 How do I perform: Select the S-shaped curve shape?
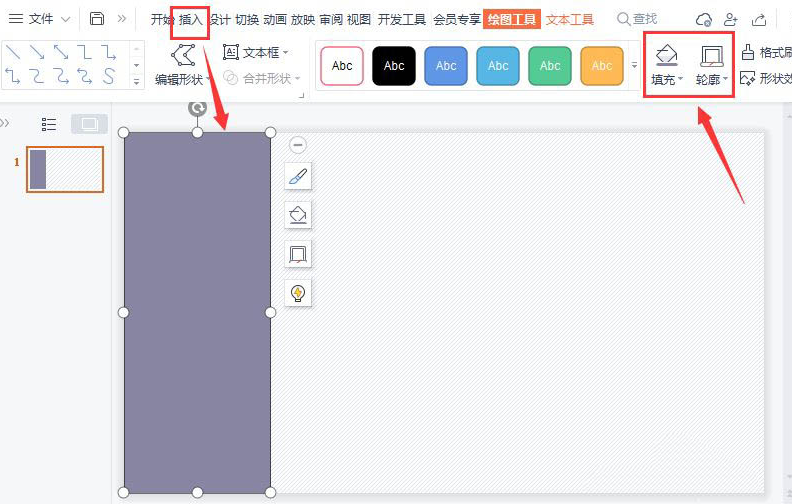point(108,76)
